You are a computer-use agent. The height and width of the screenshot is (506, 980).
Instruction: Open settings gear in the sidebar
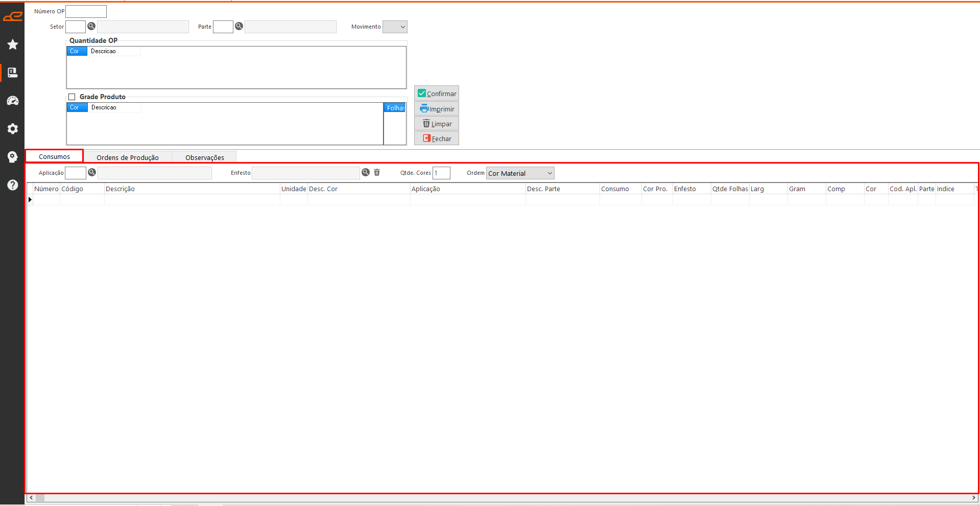click(x=13, y=129)
